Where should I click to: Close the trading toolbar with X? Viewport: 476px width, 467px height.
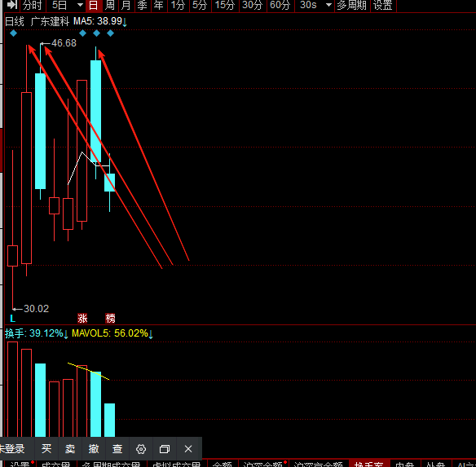point(188,449)
